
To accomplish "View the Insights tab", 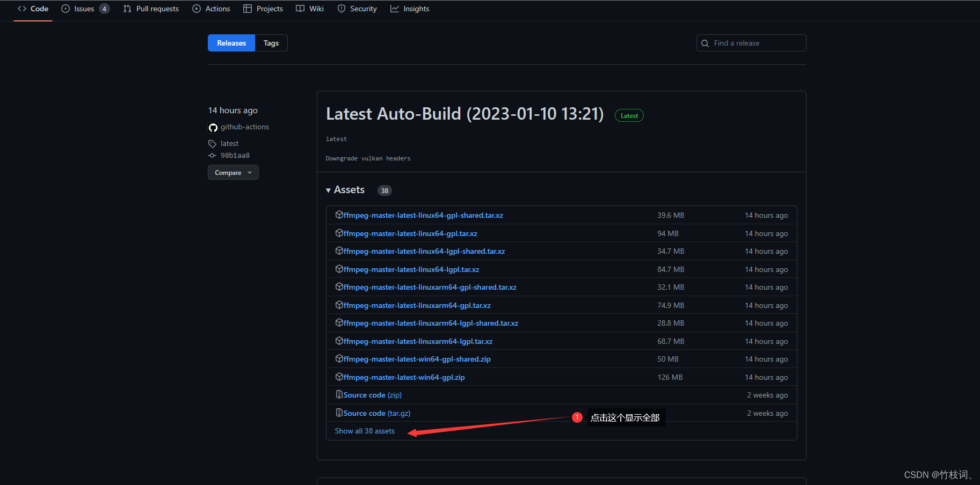I will pyautogui.click(x=410, y=9).
